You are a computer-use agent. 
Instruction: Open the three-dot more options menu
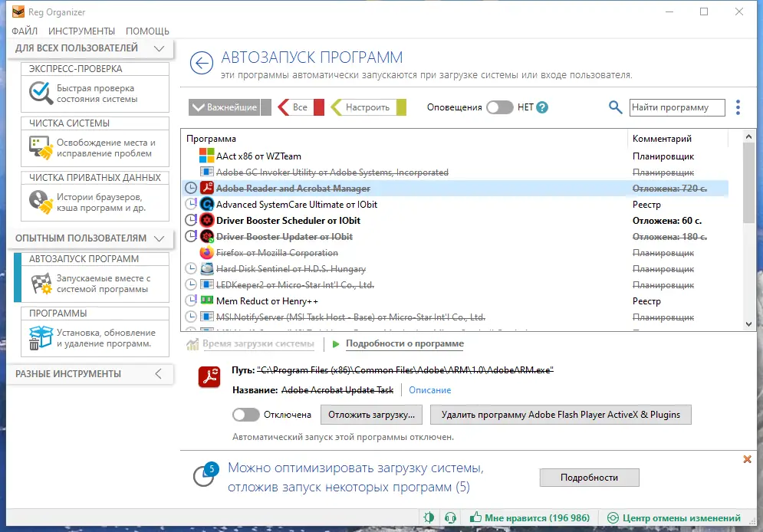click(738, 107)
